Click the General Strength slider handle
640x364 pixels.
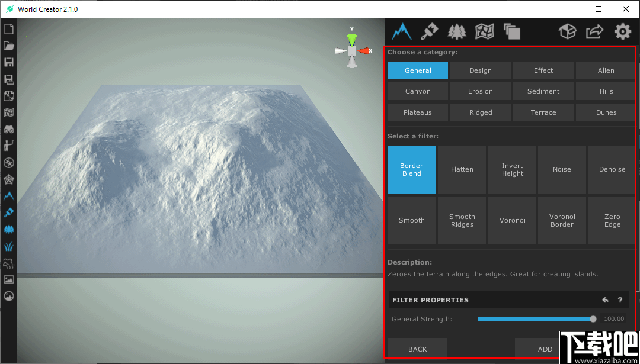coord(593,319)
